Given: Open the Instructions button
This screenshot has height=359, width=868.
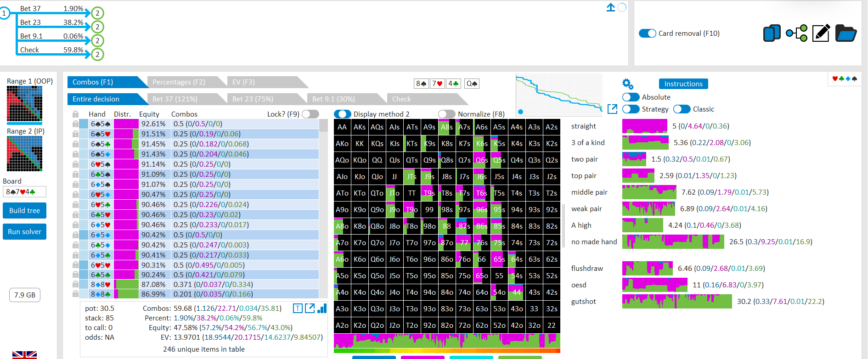Looking at the screenshot, I should click(683, 84).
